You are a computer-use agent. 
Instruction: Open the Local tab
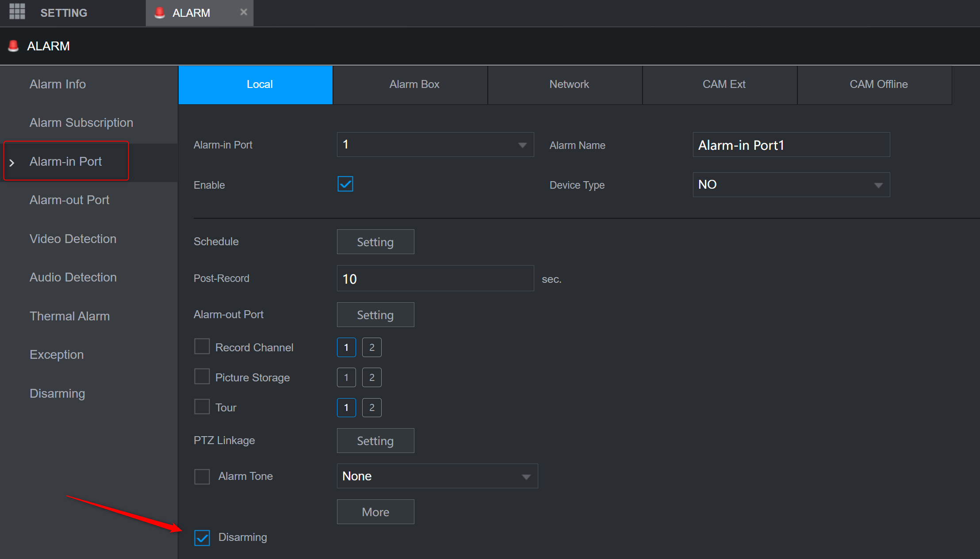[x=256, y=85]
